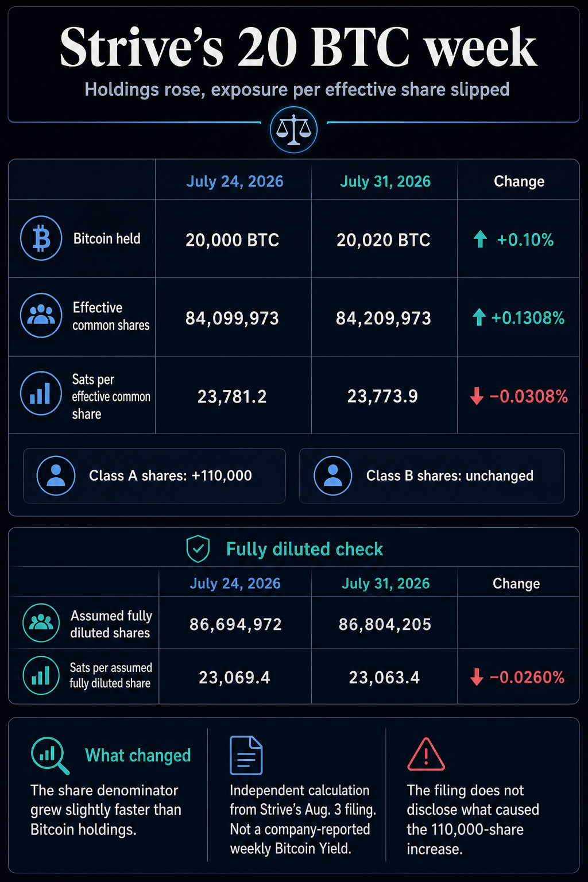Click the −0.0260% change value
The height and width of the screenshot is (882, 588).
click(x=527, y=677)
